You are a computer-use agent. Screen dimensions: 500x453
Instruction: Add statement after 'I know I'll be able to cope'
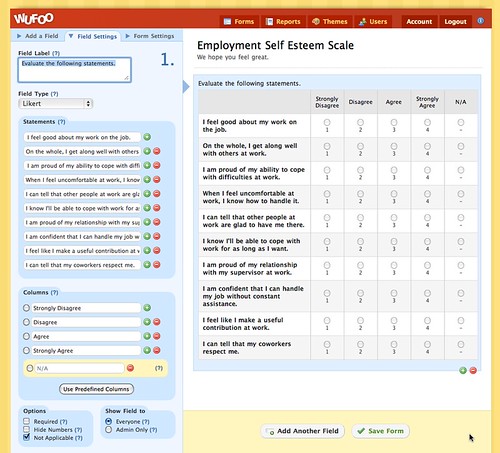(x=147, y=208)
